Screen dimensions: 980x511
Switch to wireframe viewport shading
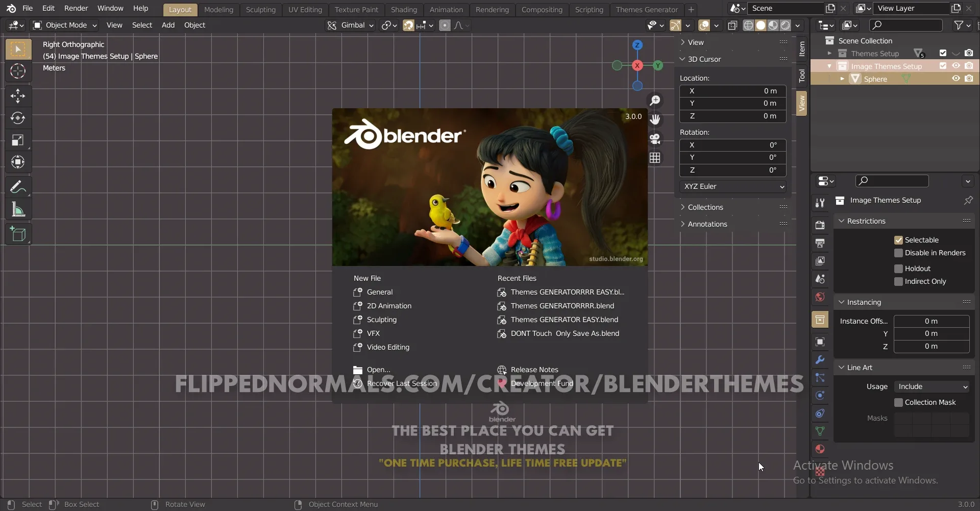click(x=748, y=26)
